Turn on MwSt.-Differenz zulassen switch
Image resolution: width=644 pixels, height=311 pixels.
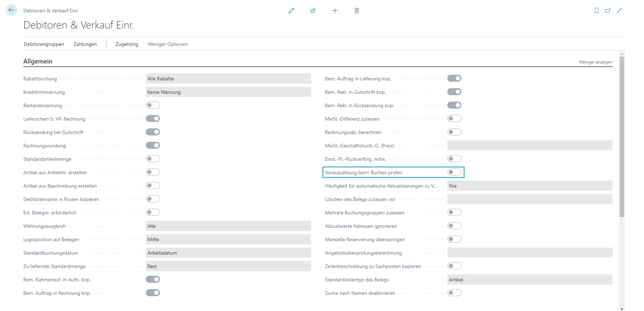(x=454, y=119)
